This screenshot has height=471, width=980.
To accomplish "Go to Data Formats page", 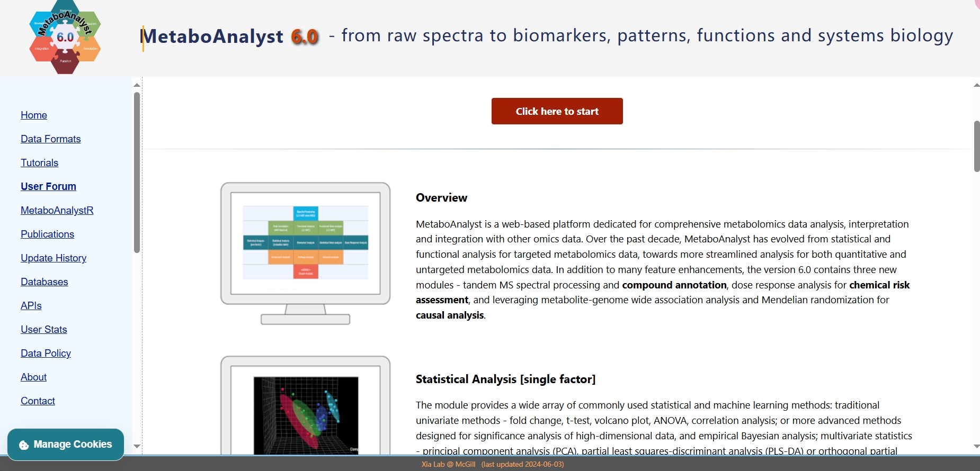I will tap(51, 139).
